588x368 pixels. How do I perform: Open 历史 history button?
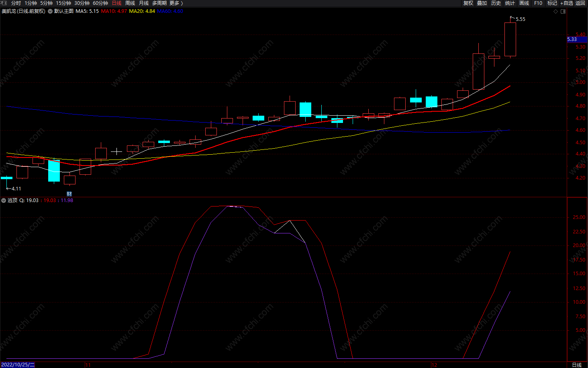(496, 3)
